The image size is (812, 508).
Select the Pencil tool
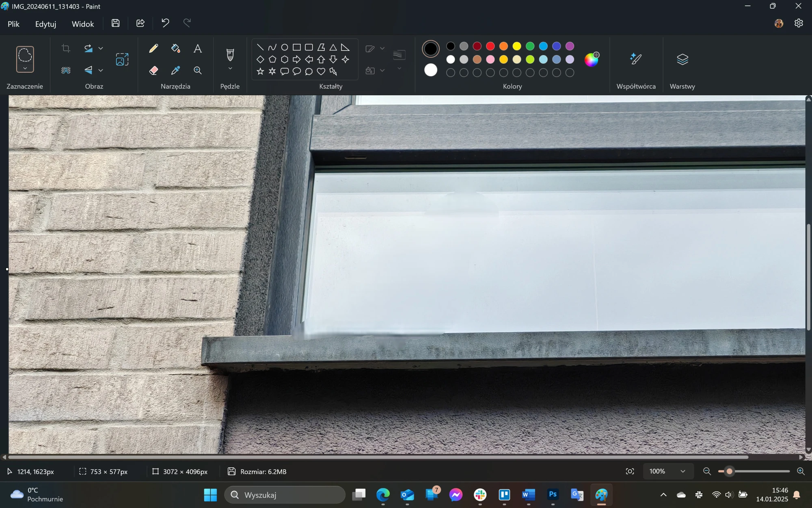(153, 49)
